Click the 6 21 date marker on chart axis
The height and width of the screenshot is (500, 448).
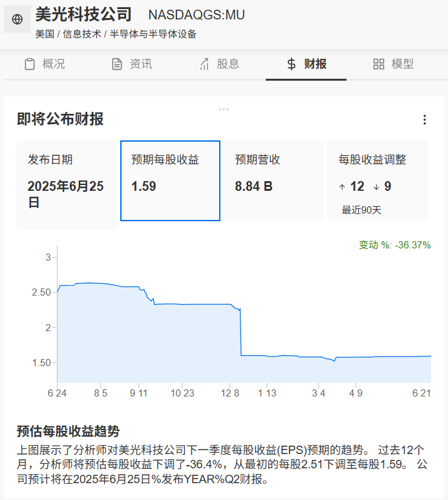421,393
